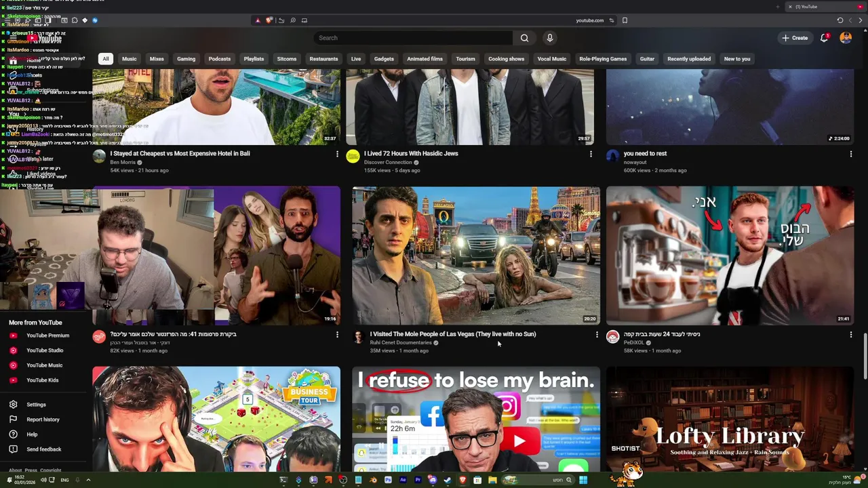This screenshot has height=488, width=868.
Task: Select the Recently uploaded filter chip
Action: pyautogui.click(x=689, y=59)
